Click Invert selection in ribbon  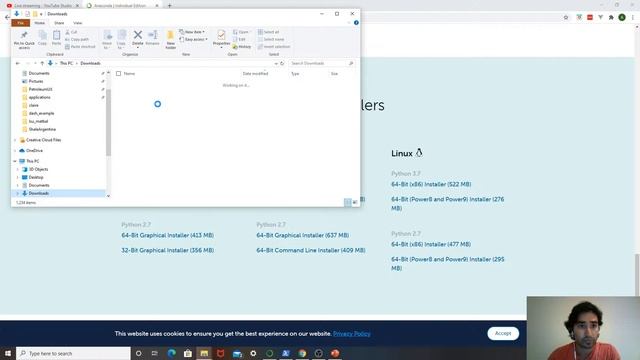pyautogui.click(x=273, y=47)
